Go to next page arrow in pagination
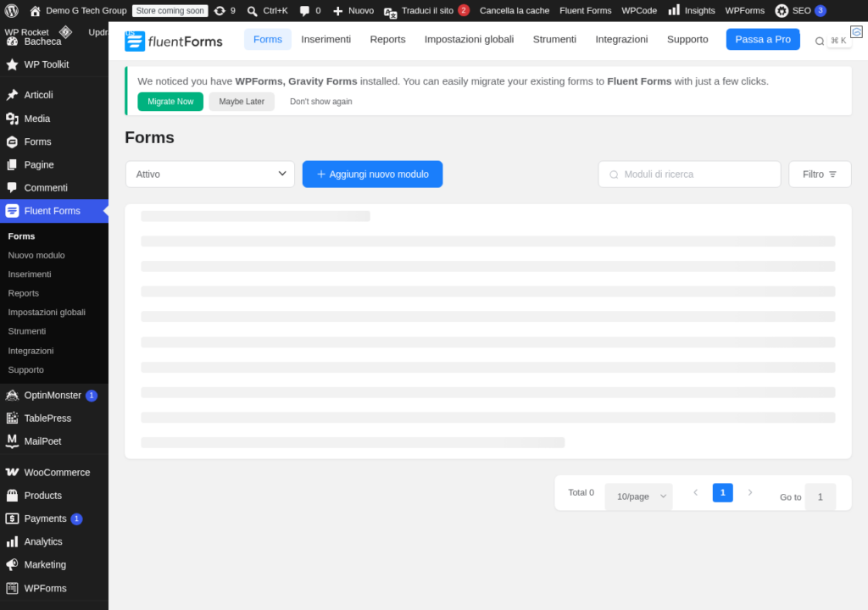868x610 pixels. click(750, 492)
